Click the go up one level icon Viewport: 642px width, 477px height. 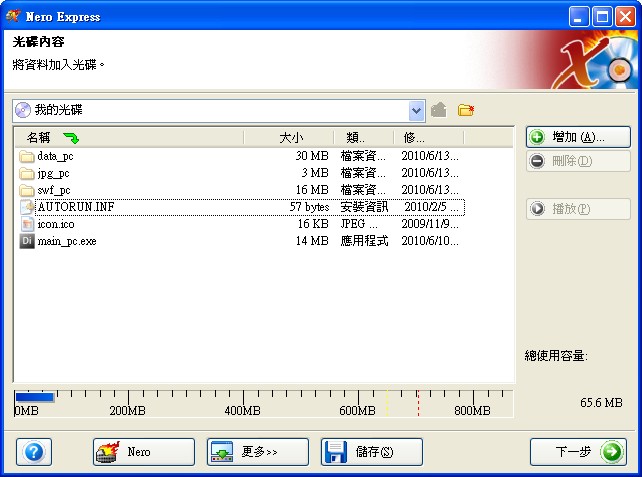pyautogui.click(x=439, y=110)
